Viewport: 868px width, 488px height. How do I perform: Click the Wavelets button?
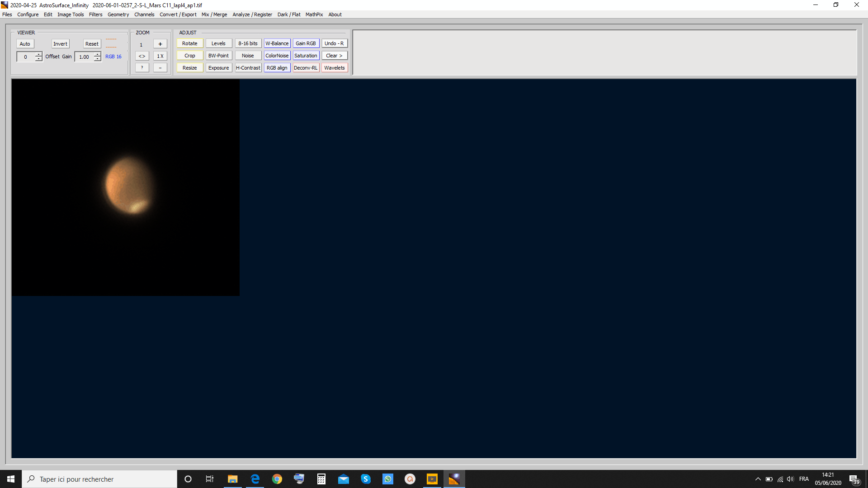point(334,68)
